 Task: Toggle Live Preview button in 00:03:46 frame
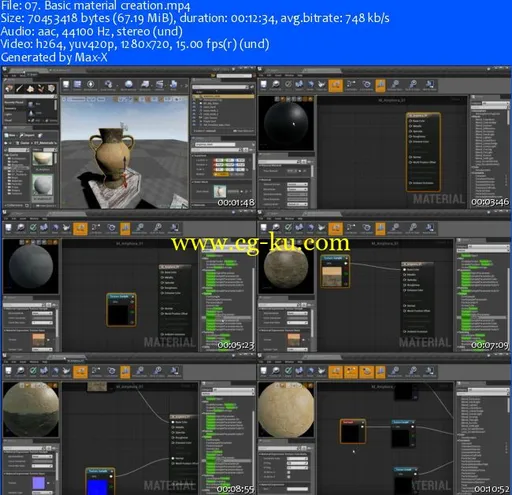(351, 85)
